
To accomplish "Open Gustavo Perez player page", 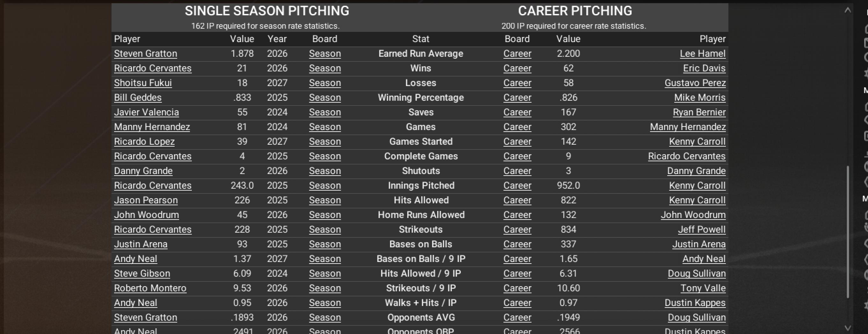I will pyautogui.click(x=695, y=83).
